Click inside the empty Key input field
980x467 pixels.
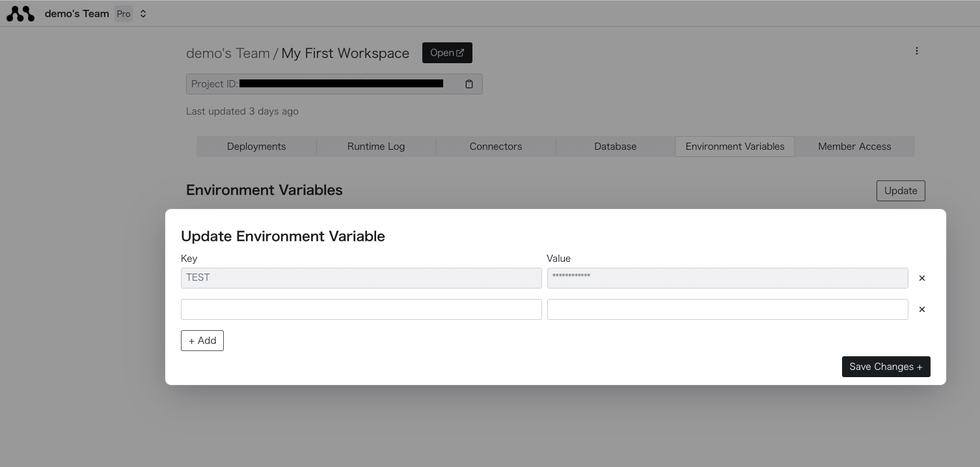[361, 309]
